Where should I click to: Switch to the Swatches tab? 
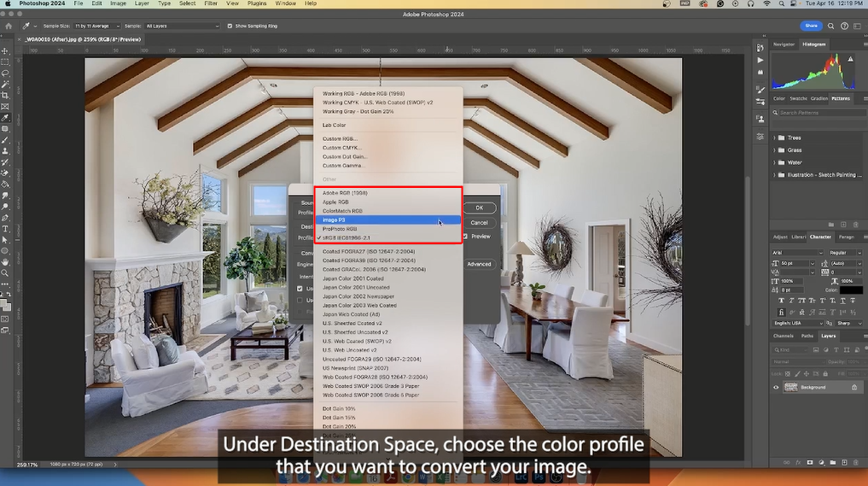click(x=798, y=98)
